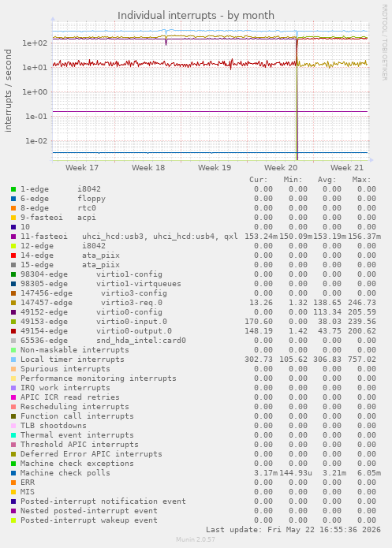Image resolution: width=392 pixels, height=548 pixels.
Task: Click the orange 8-edge rtc0 legend swatch
Action: (x=13, y=208)
